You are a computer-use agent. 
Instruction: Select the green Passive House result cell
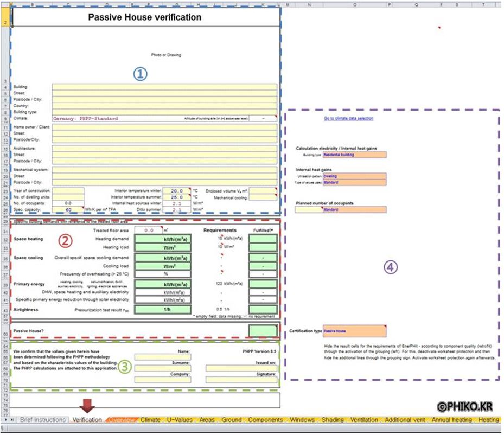(x=263, y=330)
